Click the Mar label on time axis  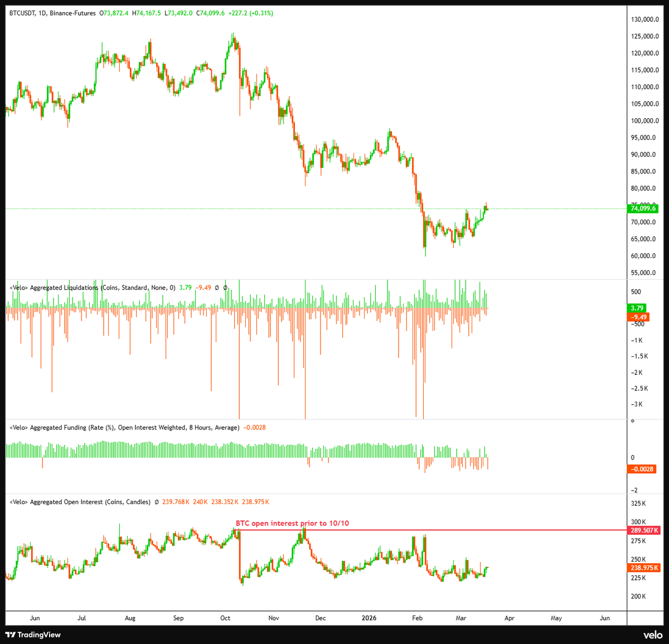tap(461, 618)
